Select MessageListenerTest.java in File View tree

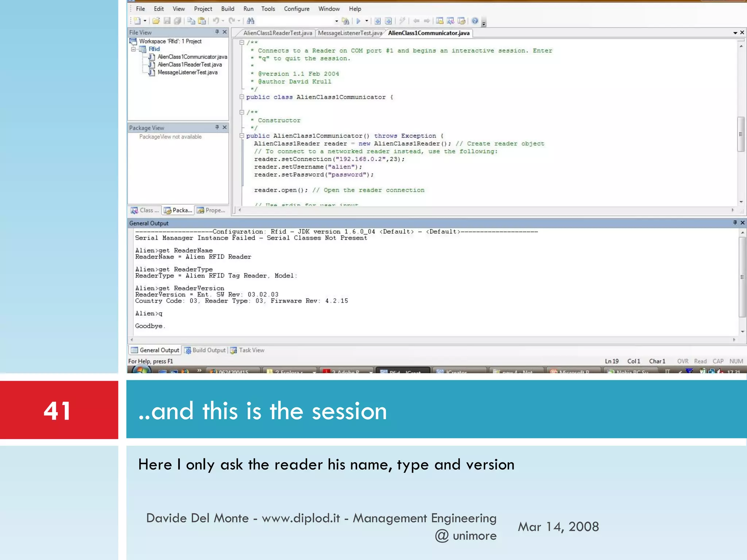coord(187,72)
